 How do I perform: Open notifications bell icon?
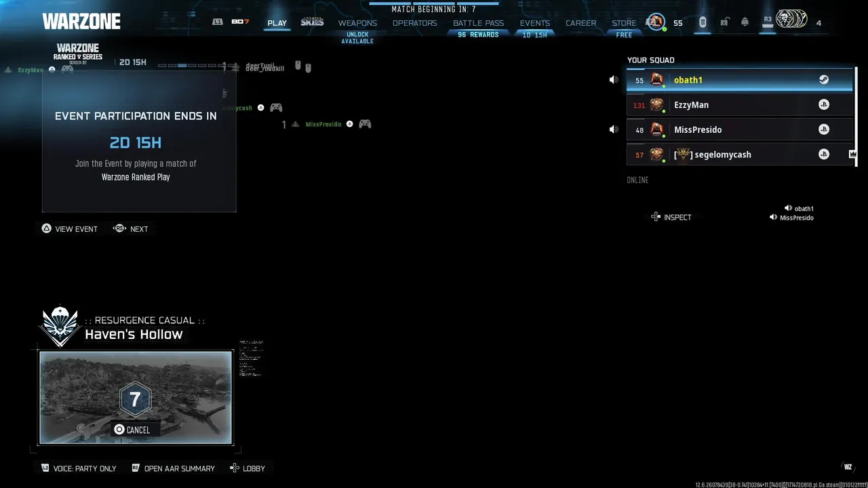coord(745,22)
